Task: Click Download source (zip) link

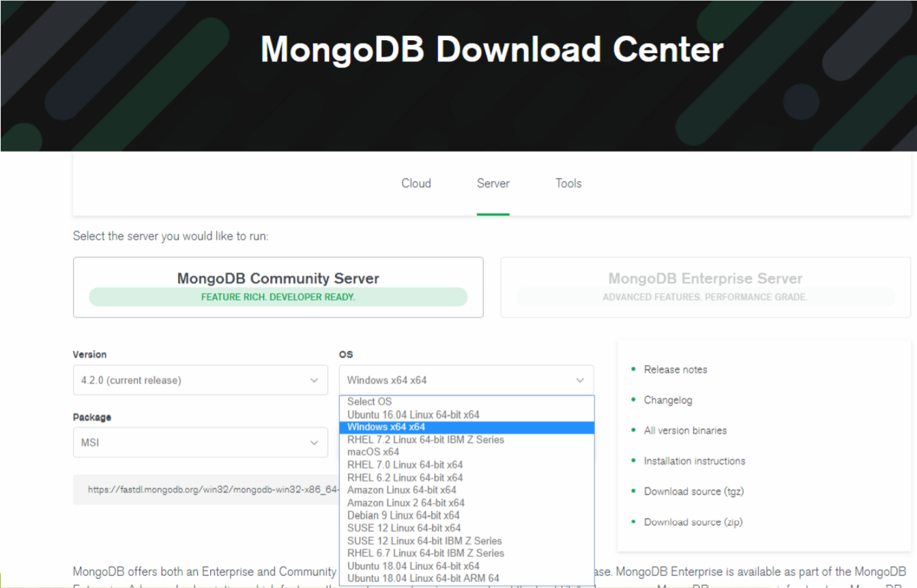Action: 693,523
